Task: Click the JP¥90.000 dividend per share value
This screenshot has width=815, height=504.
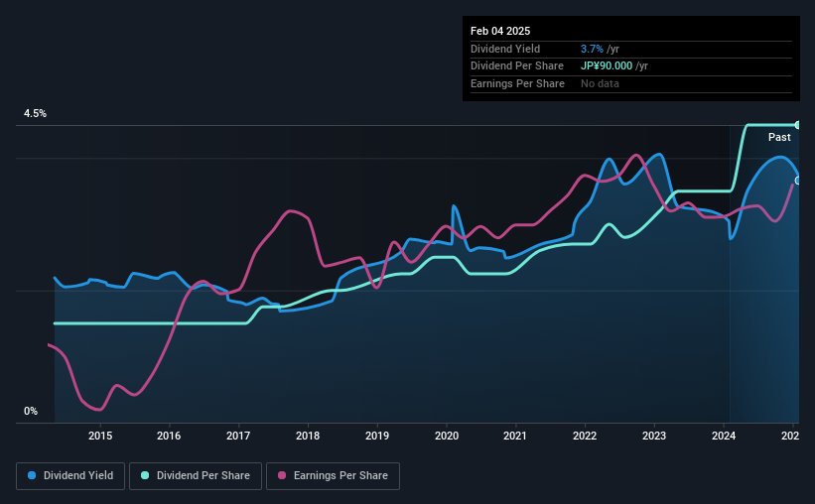Action: click(607, 66)
